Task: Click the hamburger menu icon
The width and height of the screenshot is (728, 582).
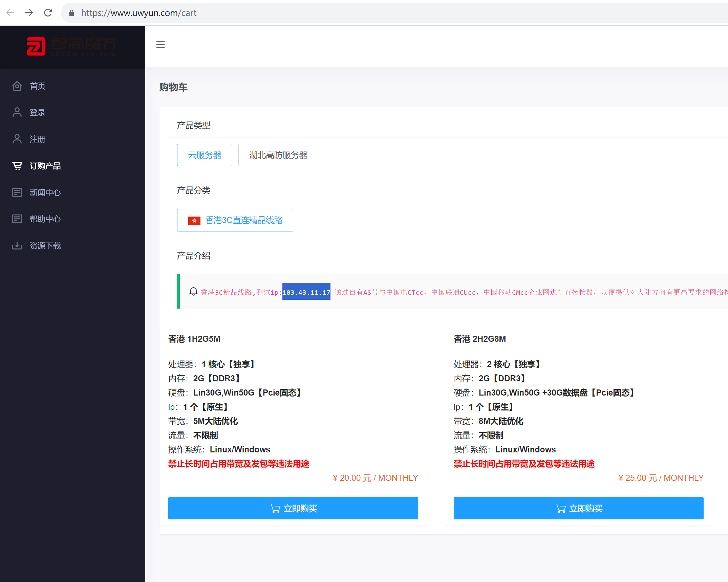Action: click(160, 45)
